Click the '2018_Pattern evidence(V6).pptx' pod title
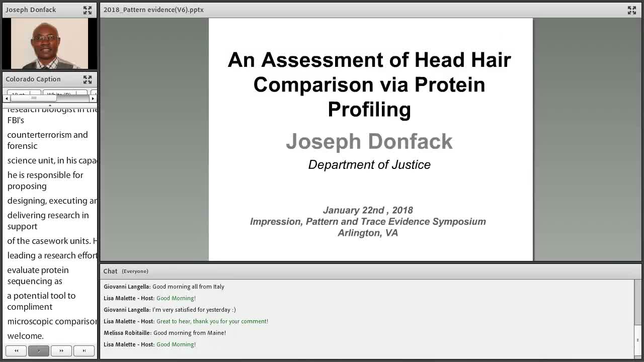 tap(153, 10)
